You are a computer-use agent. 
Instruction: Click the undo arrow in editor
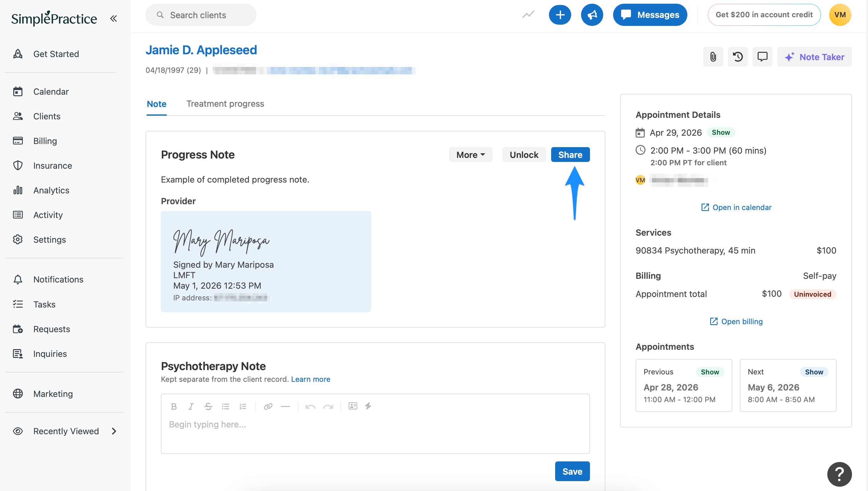click(310, 406)
